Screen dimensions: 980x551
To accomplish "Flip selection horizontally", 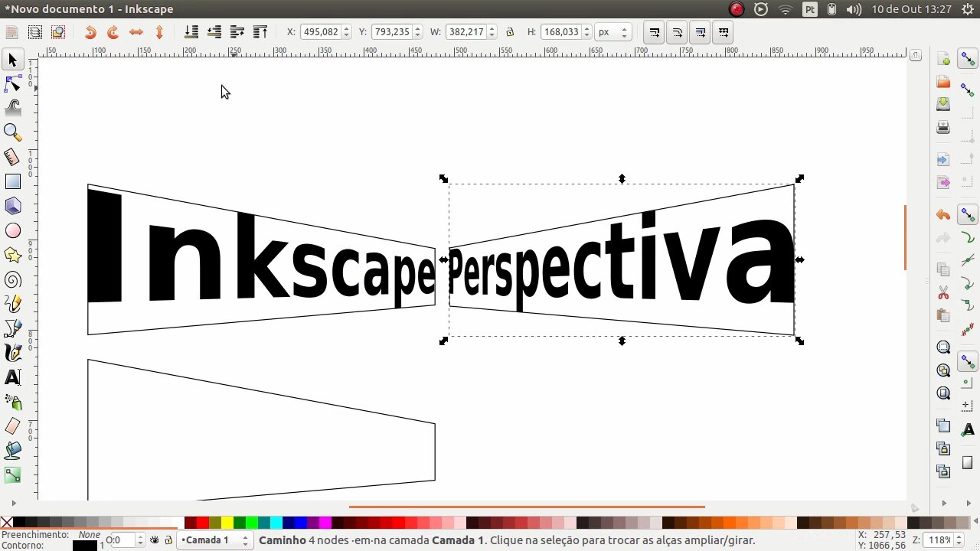I will pos(136,32).
